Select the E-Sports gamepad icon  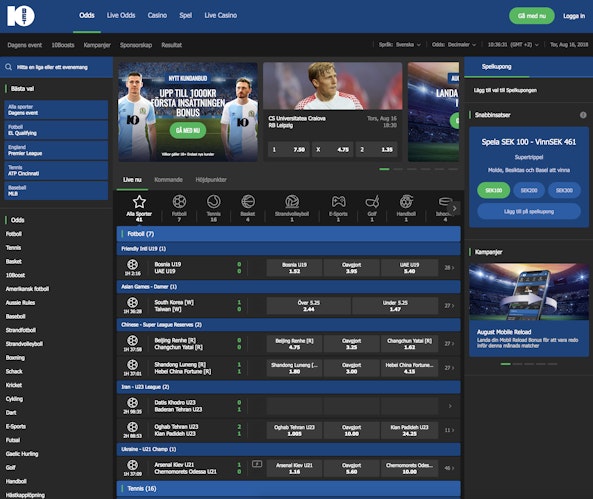[338, 202]
